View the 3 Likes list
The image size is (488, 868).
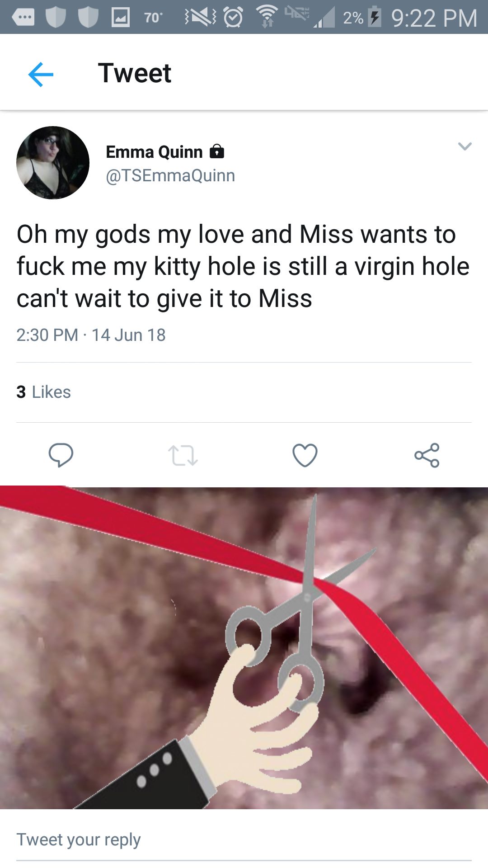[x=44, y=392]
